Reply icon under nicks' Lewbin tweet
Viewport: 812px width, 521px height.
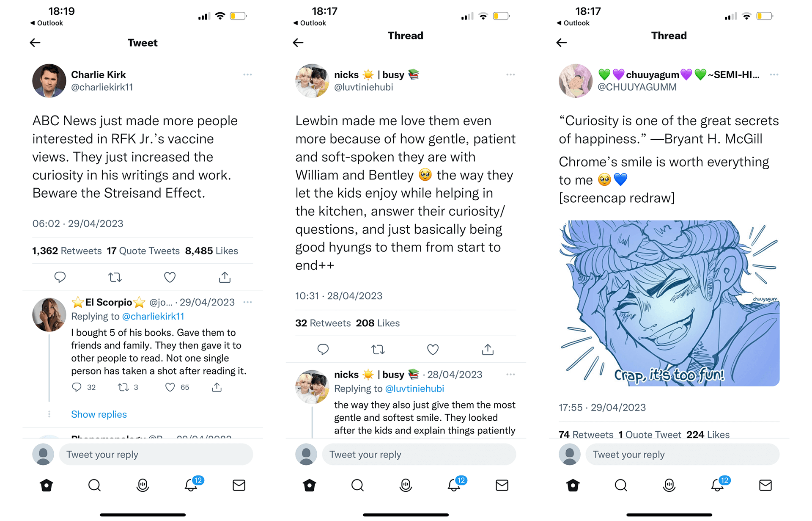[323, 349]
